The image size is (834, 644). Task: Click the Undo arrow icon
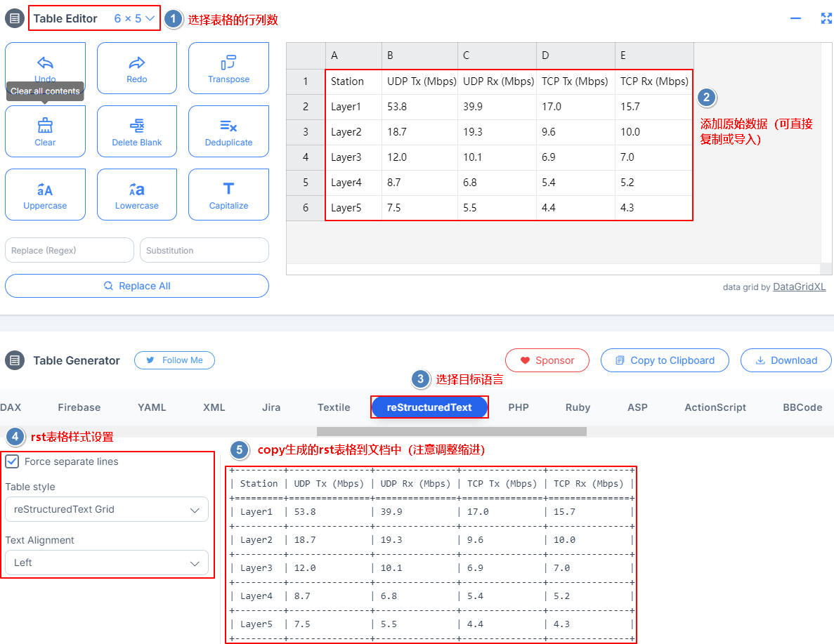click(45, 63)
